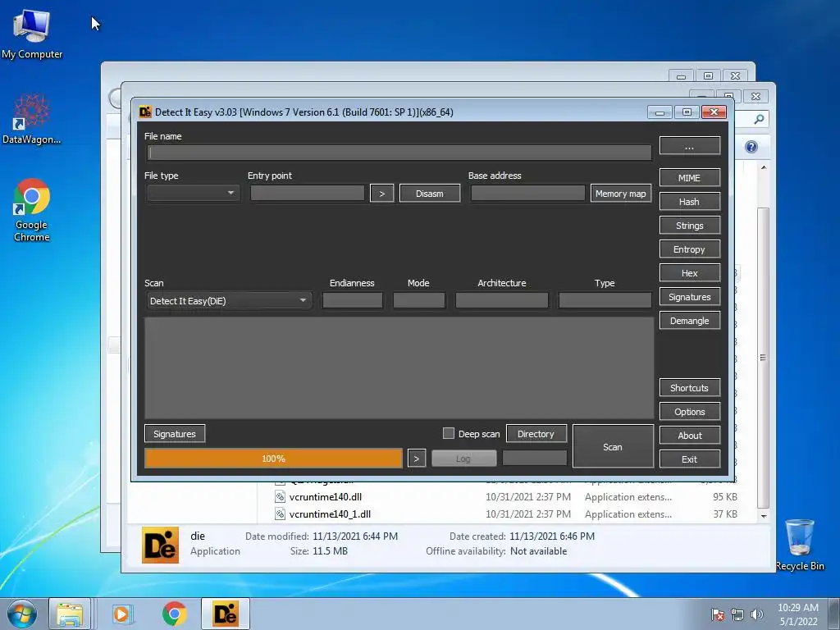Screen dimensions: 840x630
Task: Click the File name input field
Action: tap(399, 153)
